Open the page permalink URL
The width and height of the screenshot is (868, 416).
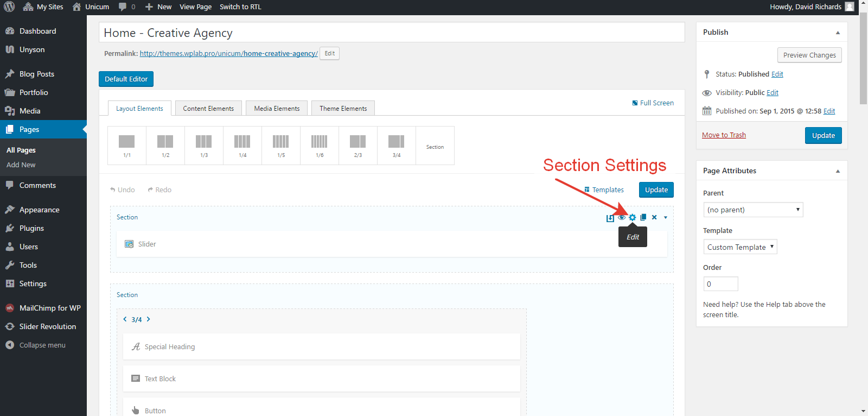tap(228, 53)
